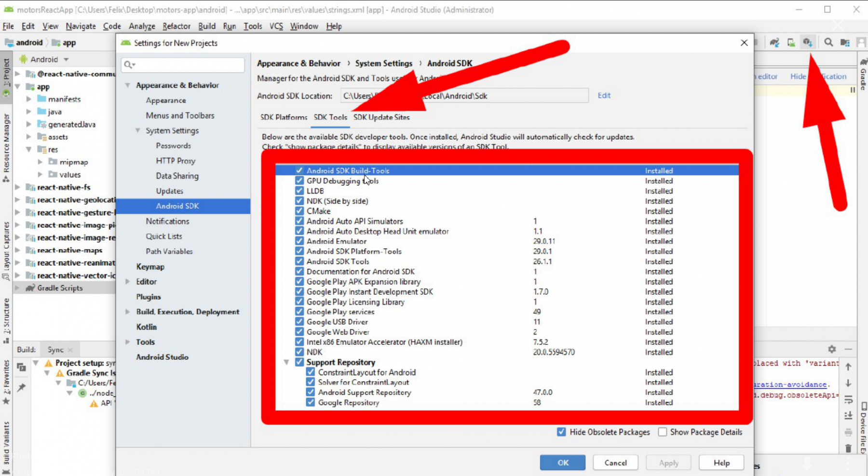Open the Project tool window tab
The width and height of the screenshot is (868, 476).
click(x=6, y=77)
